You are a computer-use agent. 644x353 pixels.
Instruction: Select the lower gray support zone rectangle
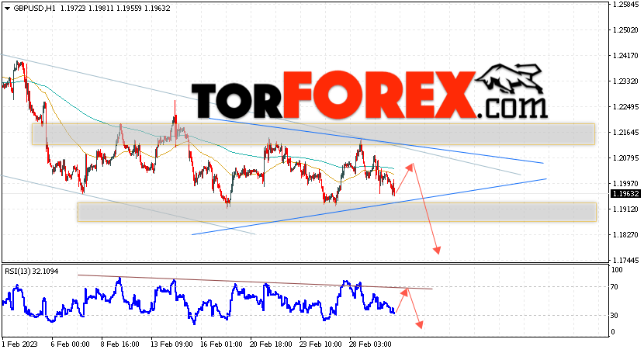[x=337, y=213]
